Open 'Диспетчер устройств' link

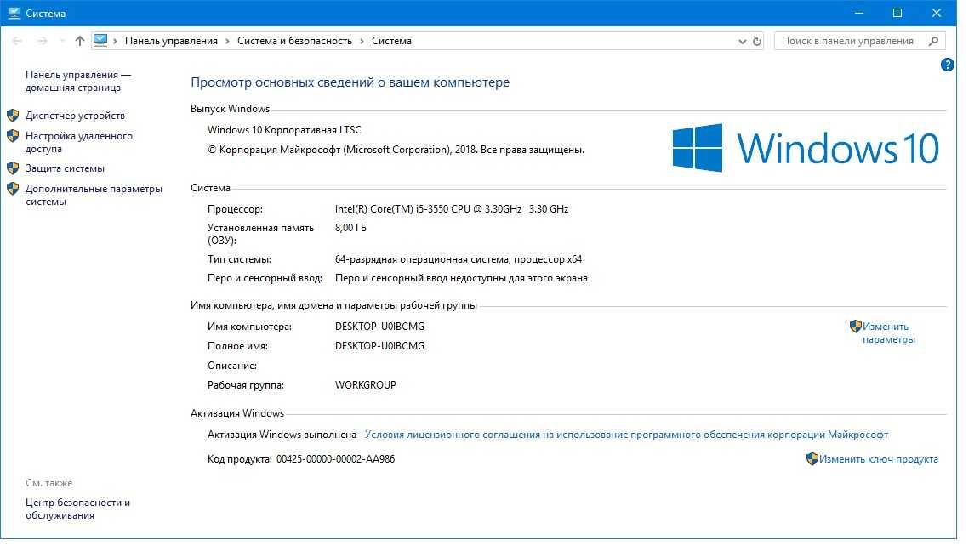pos(75,116)
